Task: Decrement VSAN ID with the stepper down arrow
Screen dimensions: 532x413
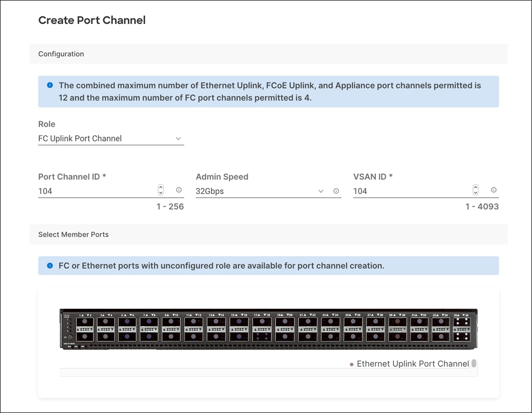Action: [475, 193]
